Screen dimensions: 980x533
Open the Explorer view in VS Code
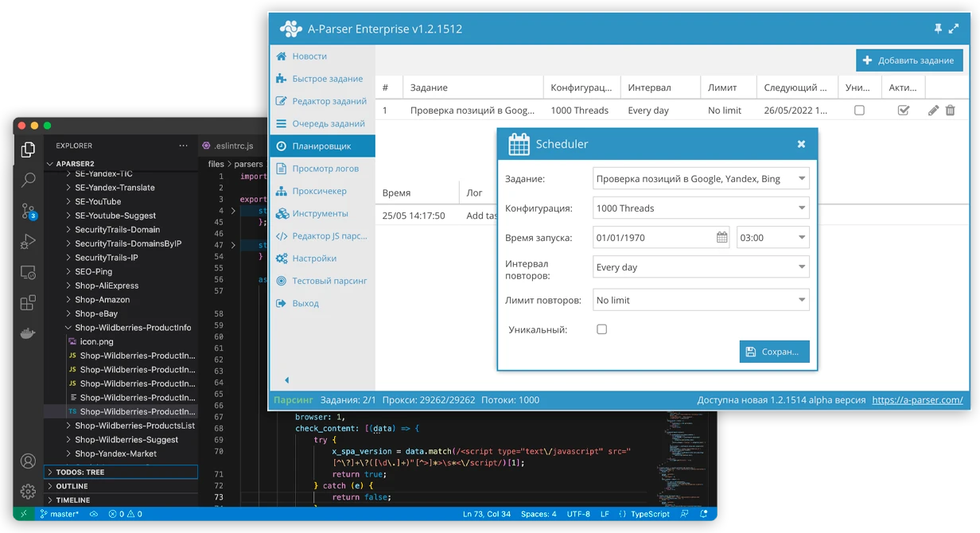28,149
